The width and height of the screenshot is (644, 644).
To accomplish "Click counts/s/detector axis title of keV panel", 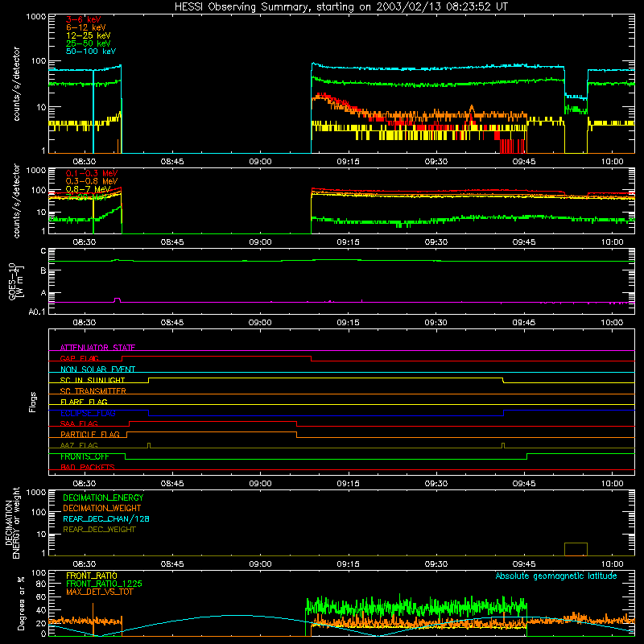I will click(x=16, y=84).
